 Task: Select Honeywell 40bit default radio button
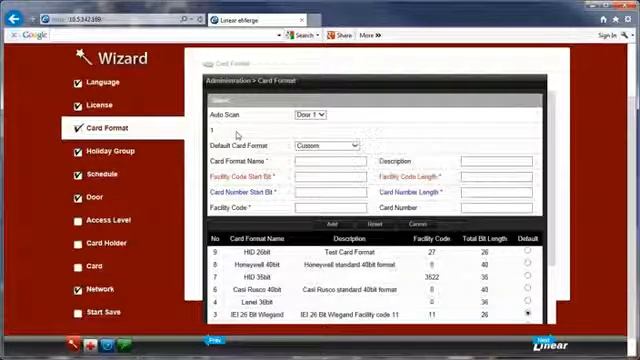point(527,263)
